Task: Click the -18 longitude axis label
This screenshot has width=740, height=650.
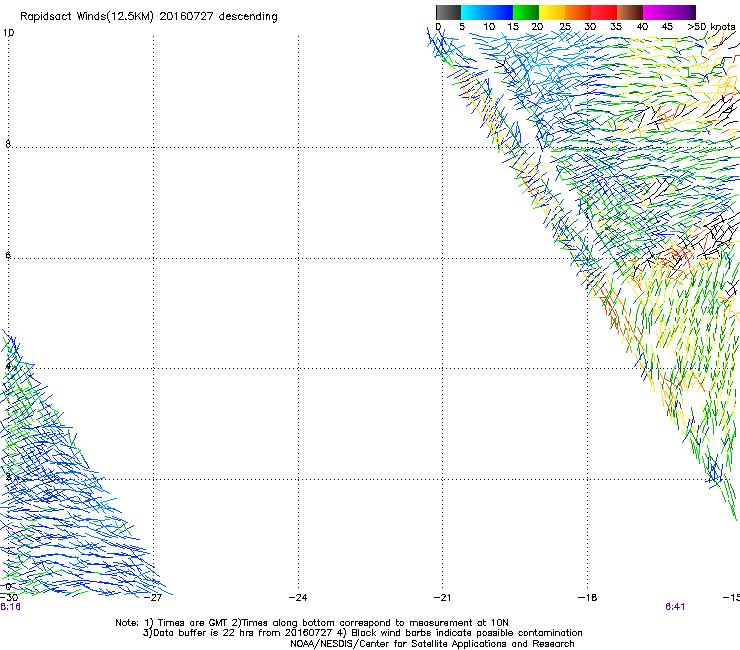Action: point(588,598)
